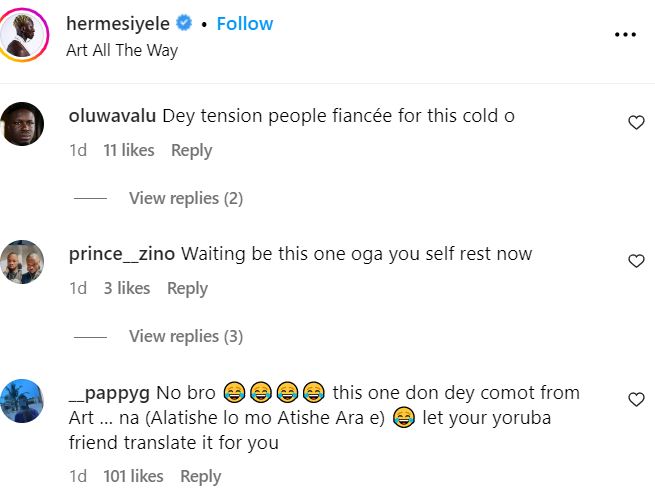Open __pappyg's avatar

point(23,401)
